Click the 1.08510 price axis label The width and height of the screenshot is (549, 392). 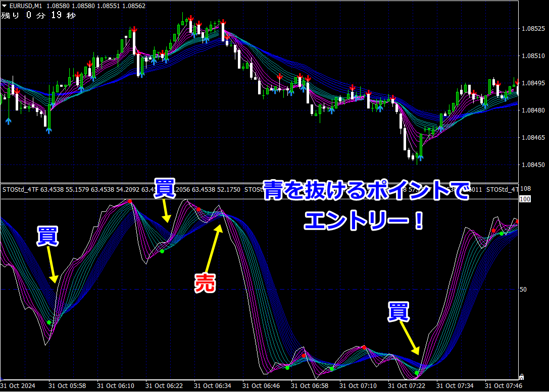tap(533, 56)
